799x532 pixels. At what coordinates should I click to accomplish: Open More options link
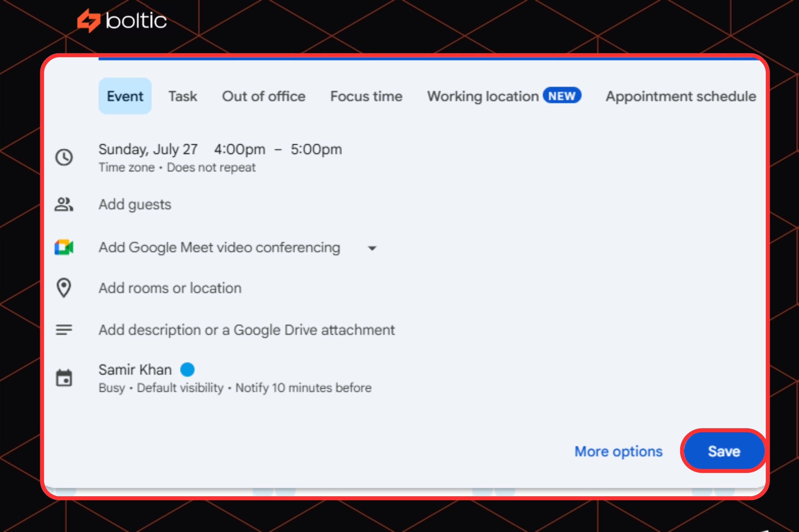[x=618, y=451]
